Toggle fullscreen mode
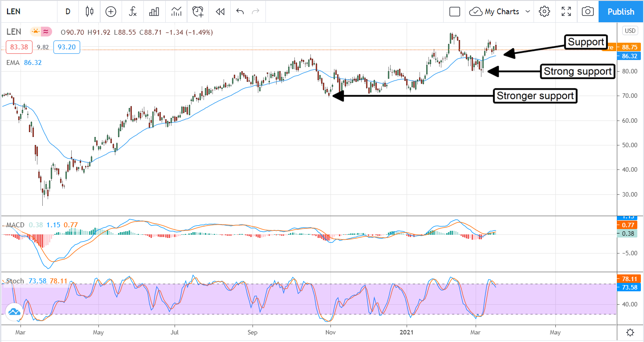644x342 pixels. click(566, 12)
